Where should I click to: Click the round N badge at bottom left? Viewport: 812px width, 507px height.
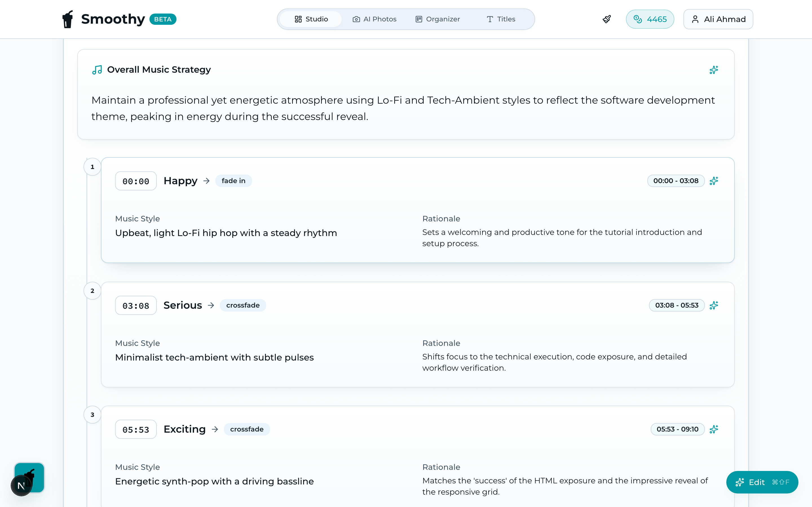tap(21, 486)
